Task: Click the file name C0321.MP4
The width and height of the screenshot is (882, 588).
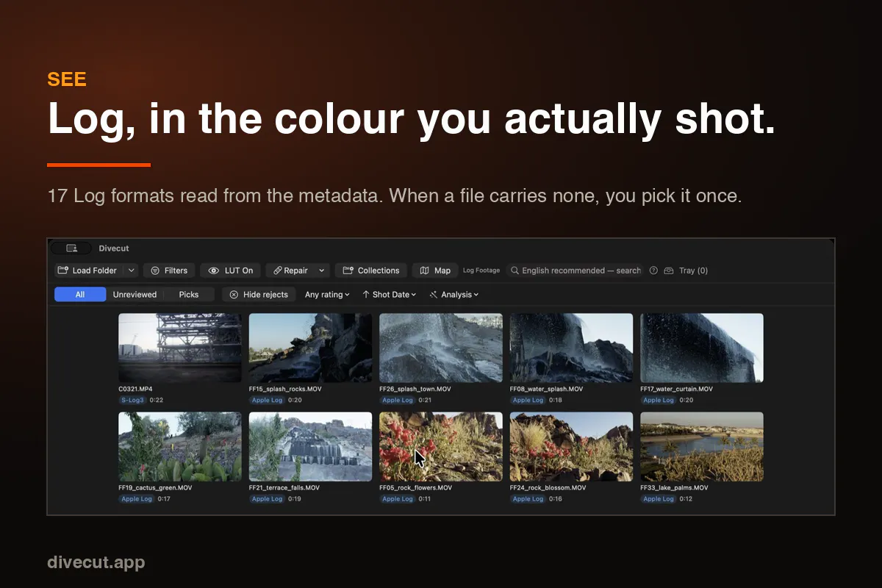Action: (135, 389)
